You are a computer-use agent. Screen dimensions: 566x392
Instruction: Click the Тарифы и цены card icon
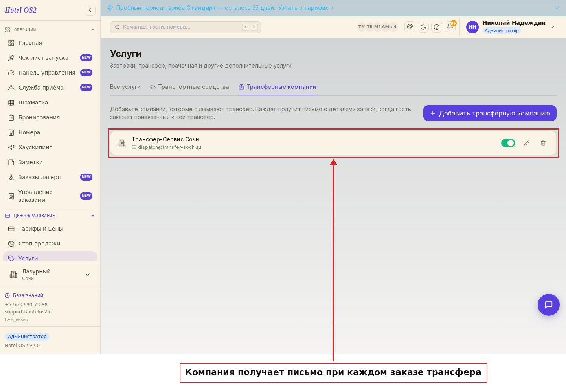(11, 229)
